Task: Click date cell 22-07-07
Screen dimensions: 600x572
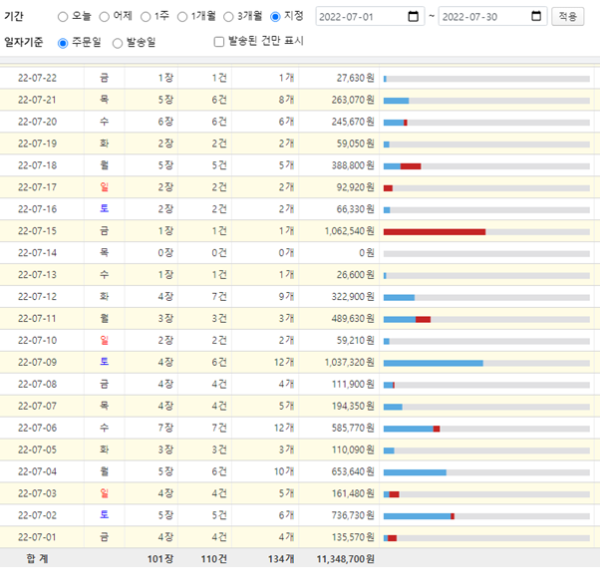Action: [x=37, y=406]
